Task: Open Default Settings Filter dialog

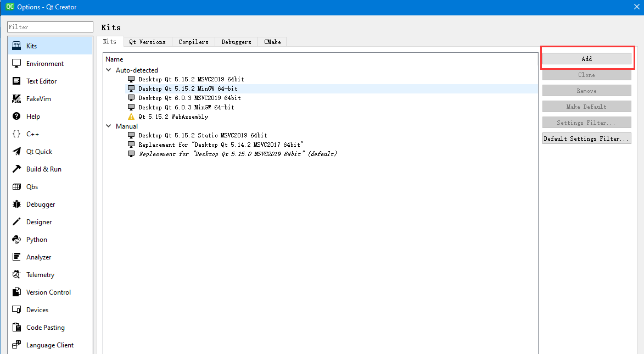Action: tap(586, 138)
